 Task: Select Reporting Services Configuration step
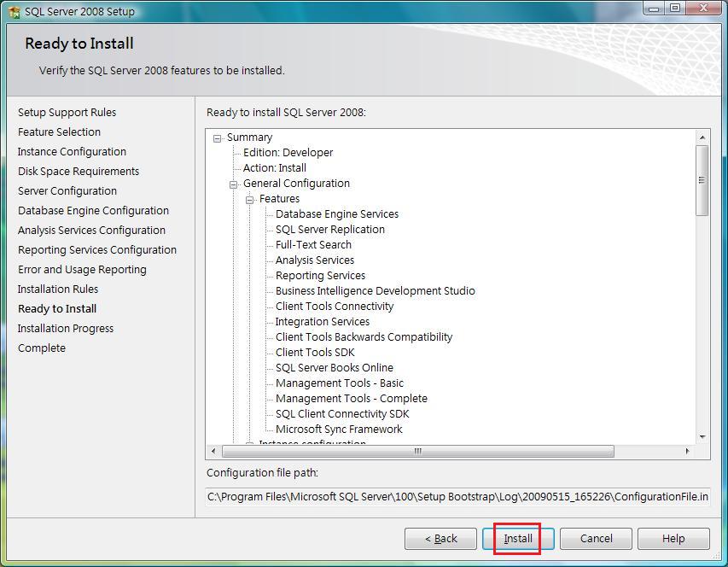97,250
